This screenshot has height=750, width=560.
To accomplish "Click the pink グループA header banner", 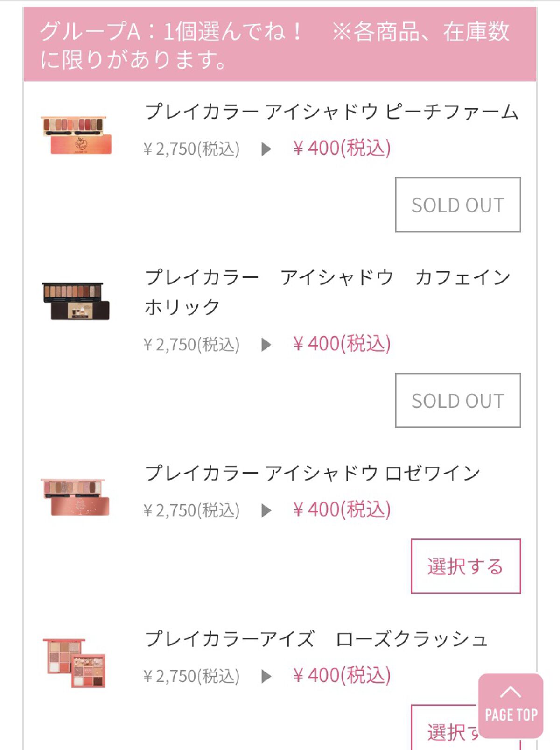I will 280,45.
